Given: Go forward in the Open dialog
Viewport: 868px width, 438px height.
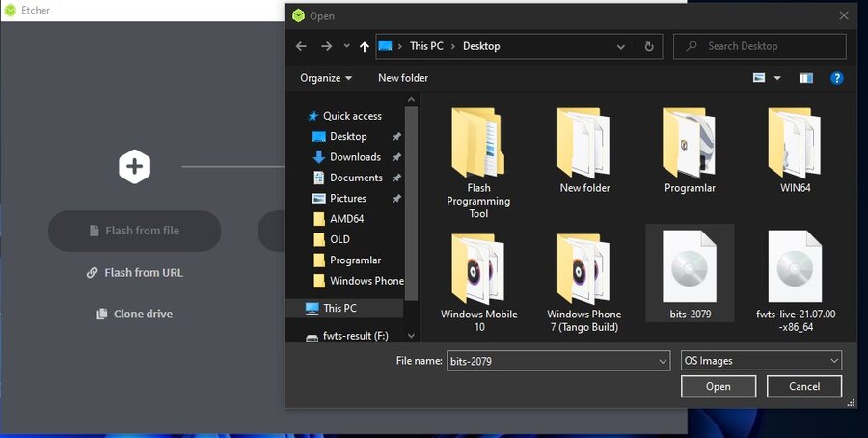Looking at the screenshot, I should [x=327, y=46].
